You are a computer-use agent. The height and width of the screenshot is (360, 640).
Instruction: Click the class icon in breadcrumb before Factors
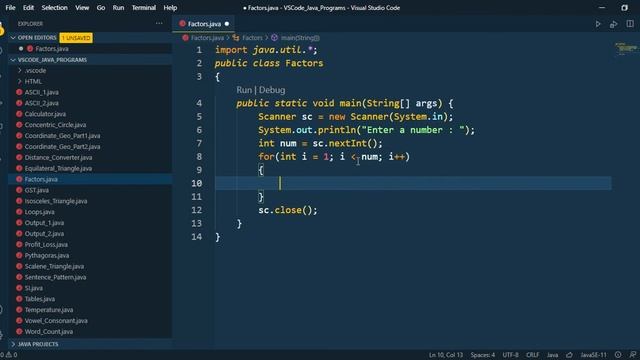coord(236,38)
